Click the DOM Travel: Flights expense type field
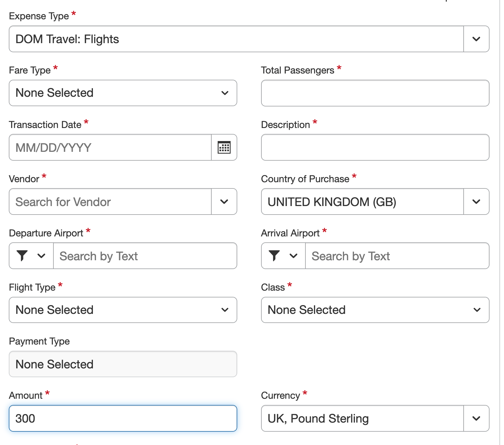Viewport: 504px width, 445px height. point(236,39)
